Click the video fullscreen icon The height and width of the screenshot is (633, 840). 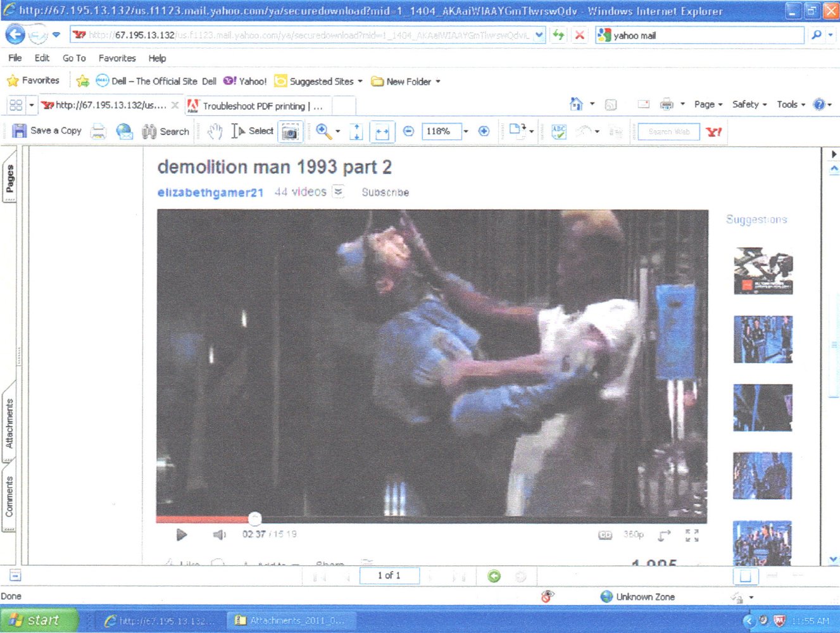click(x=692, y=536)
